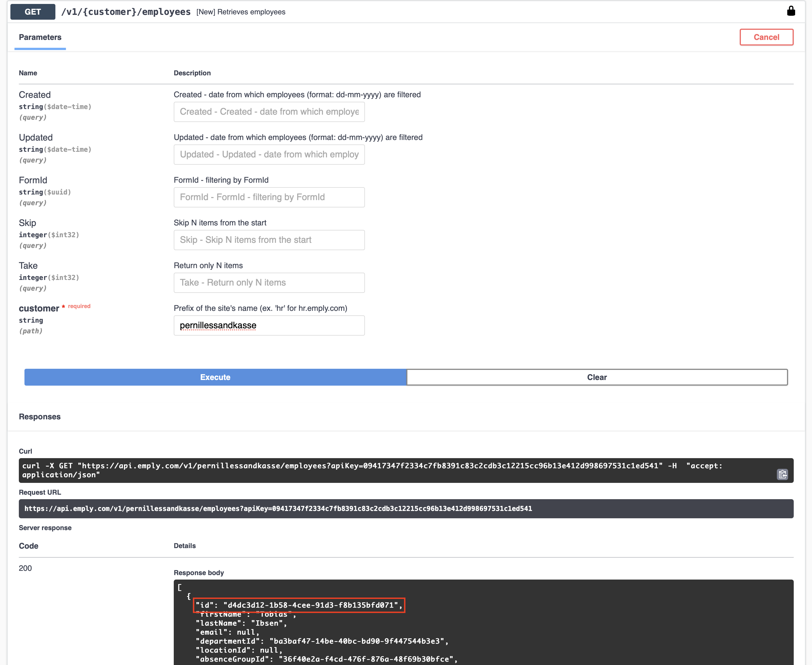Click the Skip N items input

coord(269,240)
